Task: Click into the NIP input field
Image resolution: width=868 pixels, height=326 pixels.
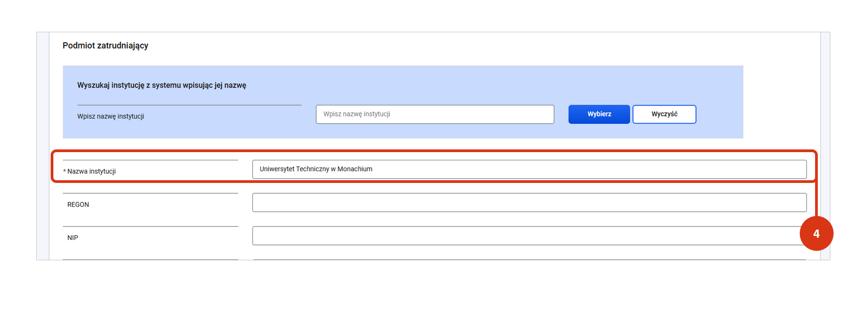Action: pyautogui.click(x=525, y=236)
